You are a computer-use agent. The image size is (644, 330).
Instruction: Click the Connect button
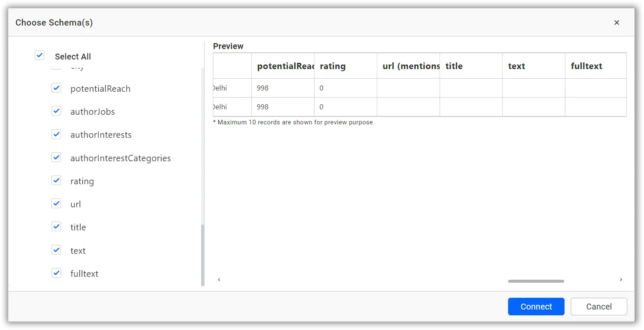tap(536, 307)
